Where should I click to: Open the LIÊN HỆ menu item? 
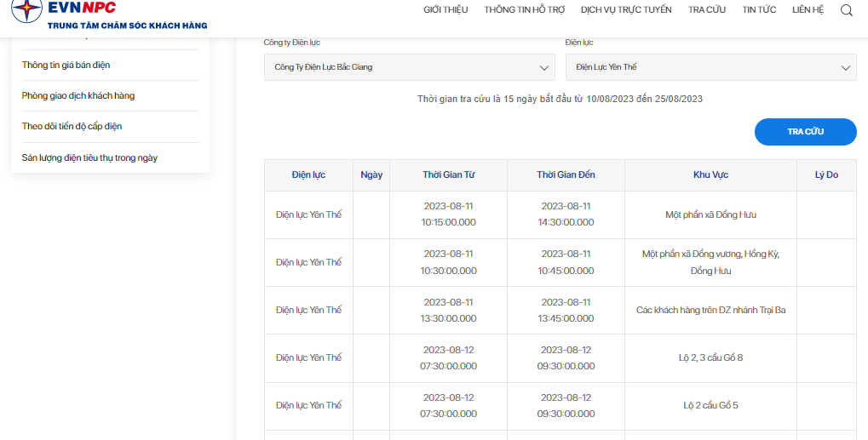coord(808,10)
